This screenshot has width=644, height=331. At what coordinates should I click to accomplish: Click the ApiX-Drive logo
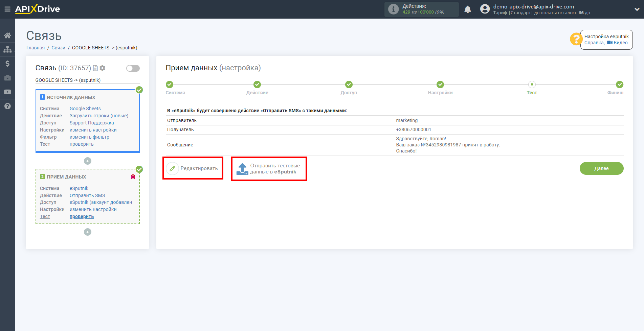pos(38,9)
